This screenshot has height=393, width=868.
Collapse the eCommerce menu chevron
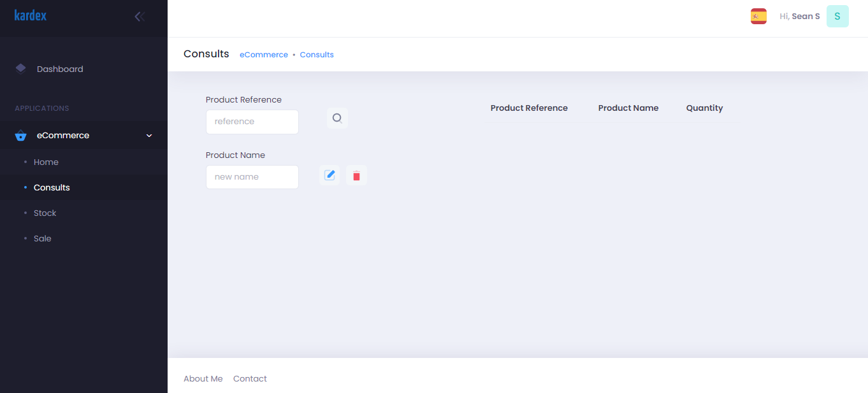pos(149,136)
